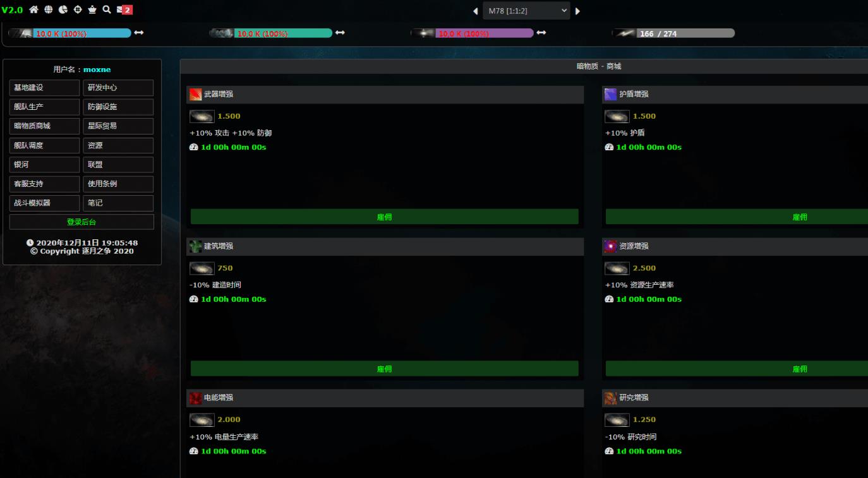Click the clock icon in 研究增强 card
This screenshot has width=868, height=478.
click(609, 451)
